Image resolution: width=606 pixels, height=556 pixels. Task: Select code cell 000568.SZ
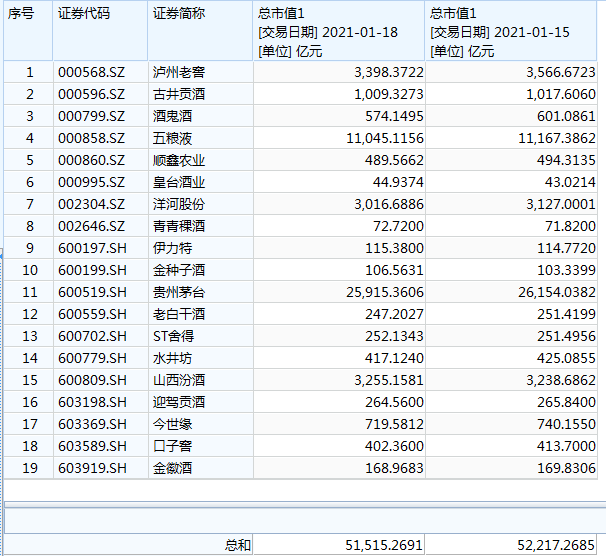coord(100,72)
